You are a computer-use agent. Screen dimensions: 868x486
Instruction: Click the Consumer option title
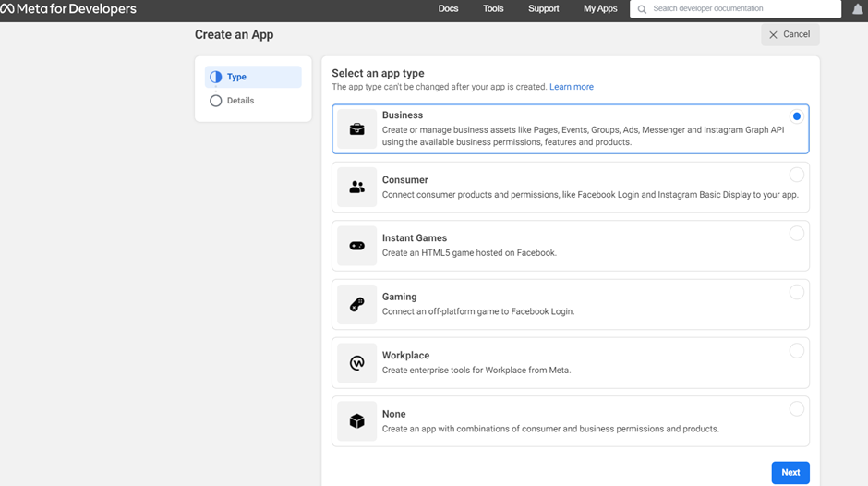(x=405, y=180)
